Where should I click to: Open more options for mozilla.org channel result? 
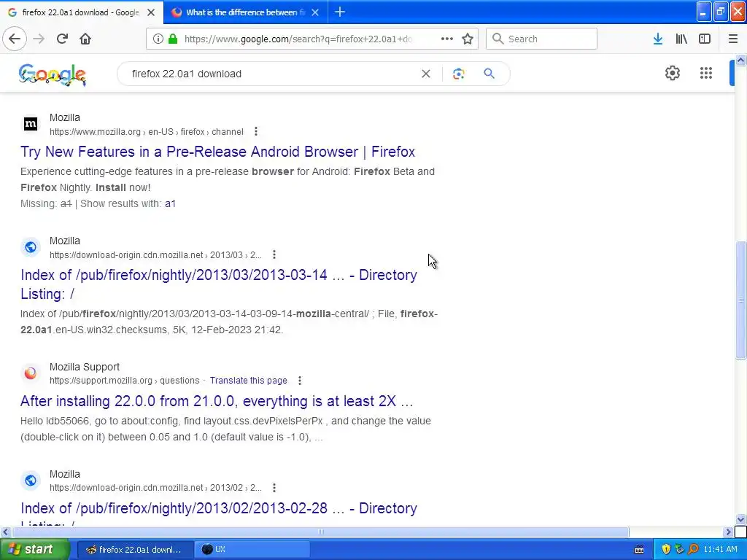256,131
